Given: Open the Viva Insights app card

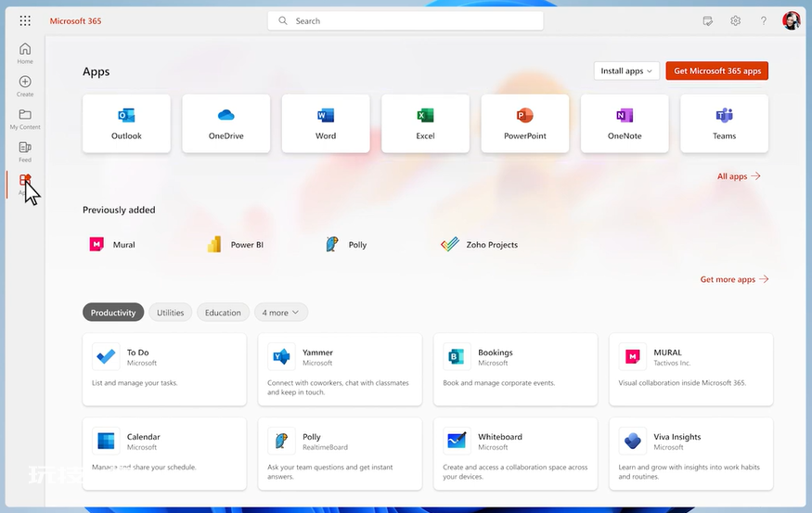Looking at the screenshot, I should (691, 454).
